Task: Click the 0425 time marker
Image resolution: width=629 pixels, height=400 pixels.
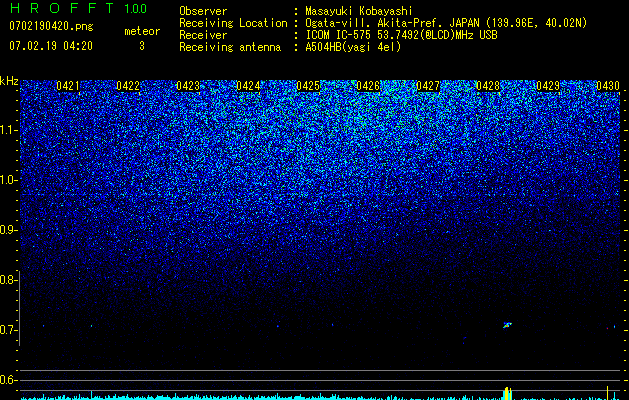Action: [308, 86]
